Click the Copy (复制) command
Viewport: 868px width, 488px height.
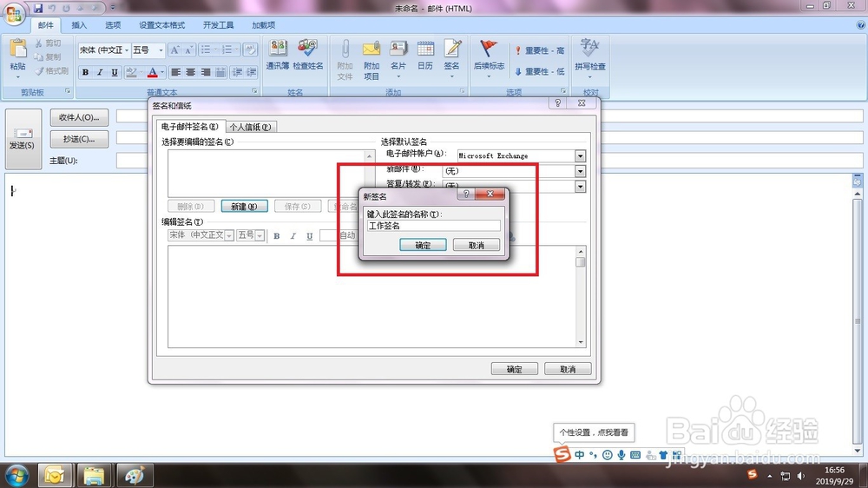tap(48, 57)
